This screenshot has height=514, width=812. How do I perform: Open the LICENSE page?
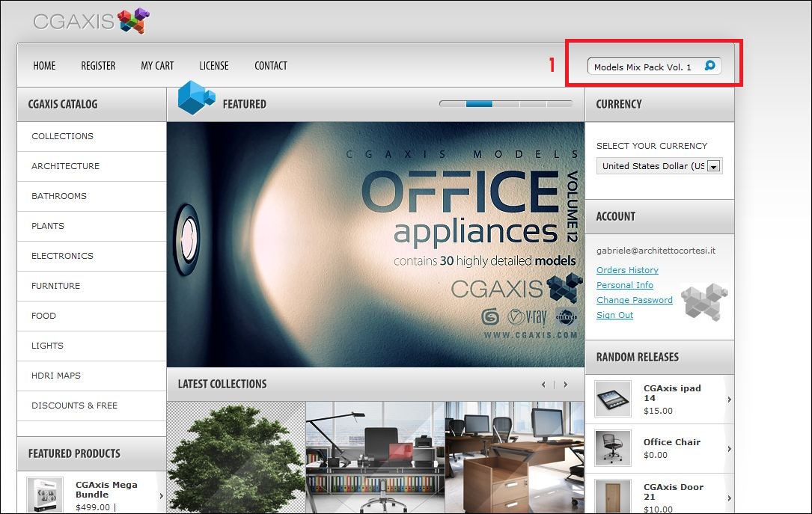tap(214, 66)
